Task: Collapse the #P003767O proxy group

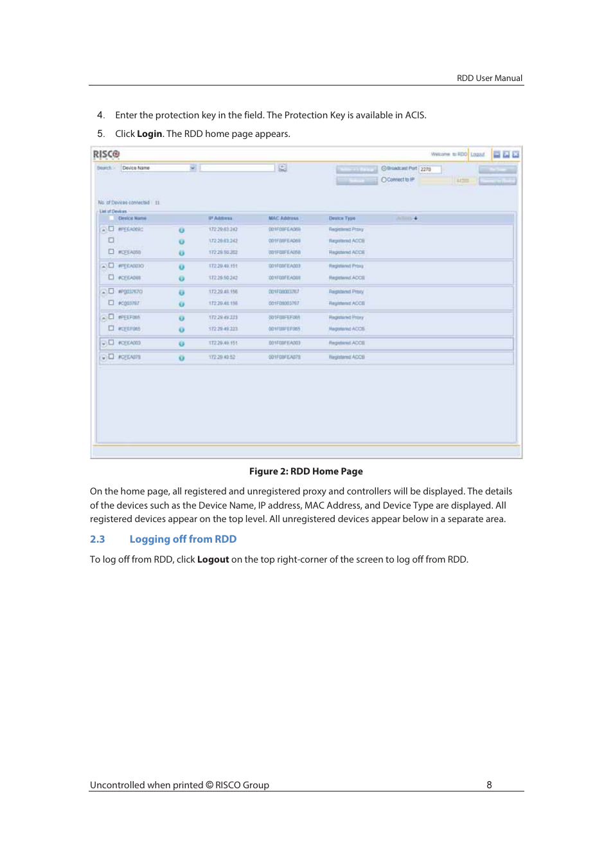Action: (103, 293)
